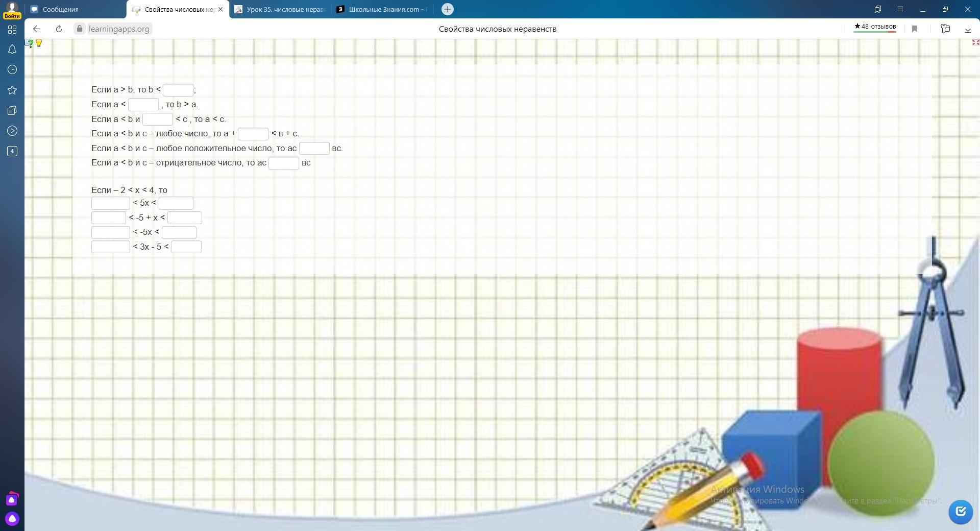Click the left blank before '< -5 + x <'
Screen dimensions: 980x531
point(109,218)
